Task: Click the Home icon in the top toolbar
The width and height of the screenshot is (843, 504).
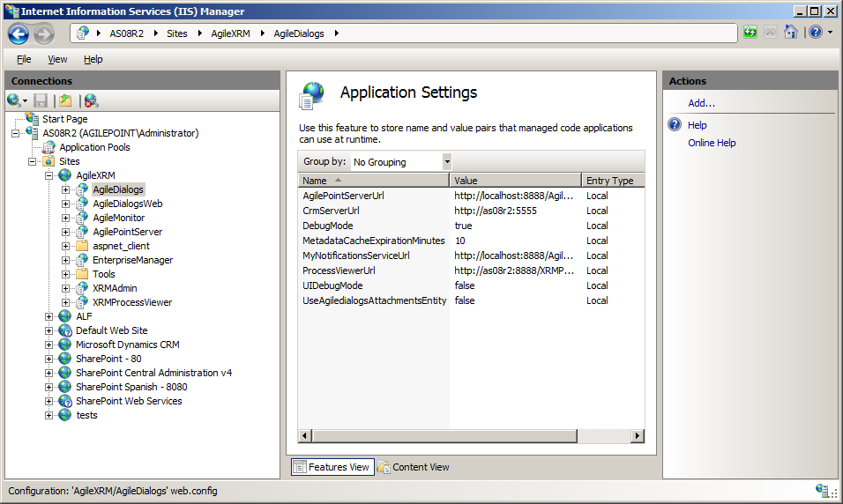Action: (x=791, y=33)
